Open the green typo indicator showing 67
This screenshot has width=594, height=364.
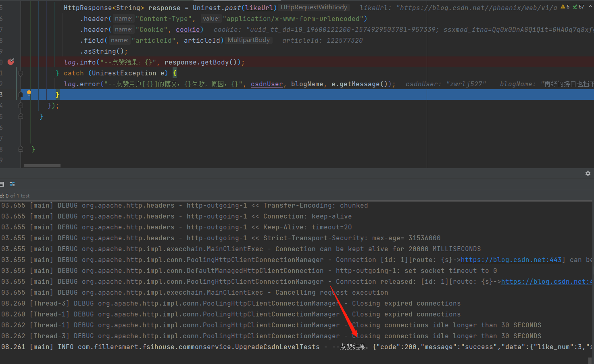578,7
